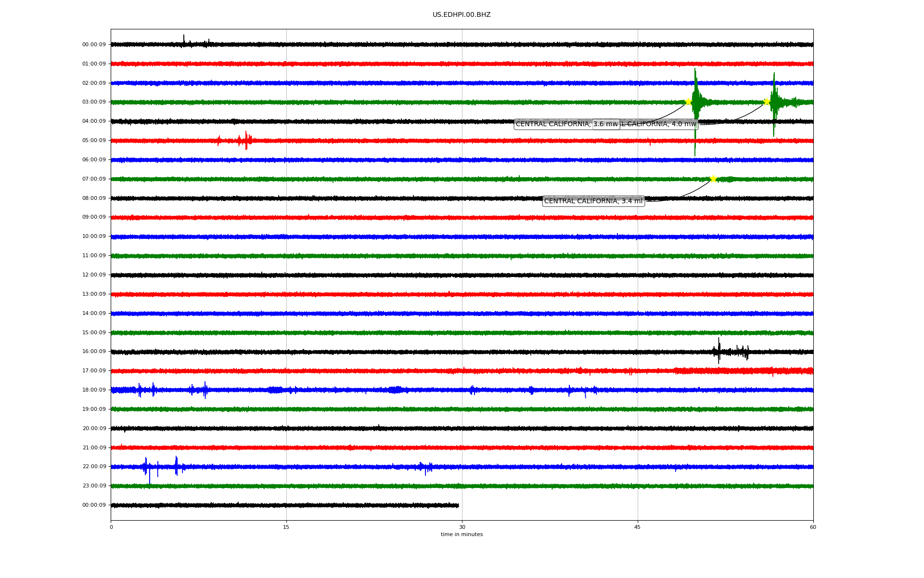This screenshot has height=578, width=924.
Task: Click the rightmost yellow star on 03:00:09 trace
Action: pyautogui.click(x=767, y=101)
